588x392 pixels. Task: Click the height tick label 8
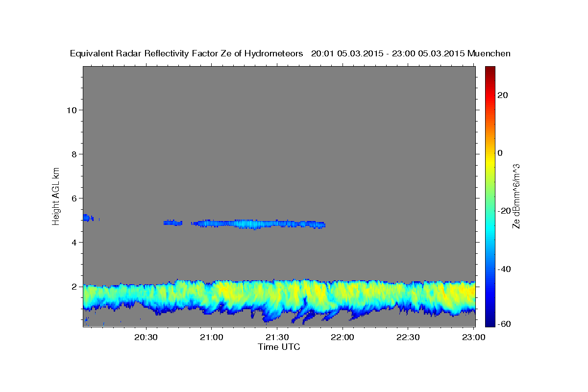74,154
